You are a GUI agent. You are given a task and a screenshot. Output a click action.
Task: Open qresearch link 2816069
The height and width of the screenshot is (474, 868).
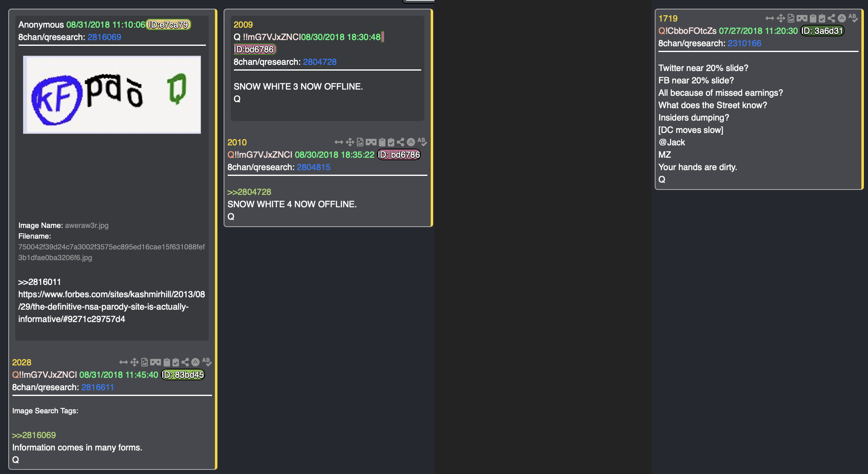pyautogui.click(x=104, y=37)
